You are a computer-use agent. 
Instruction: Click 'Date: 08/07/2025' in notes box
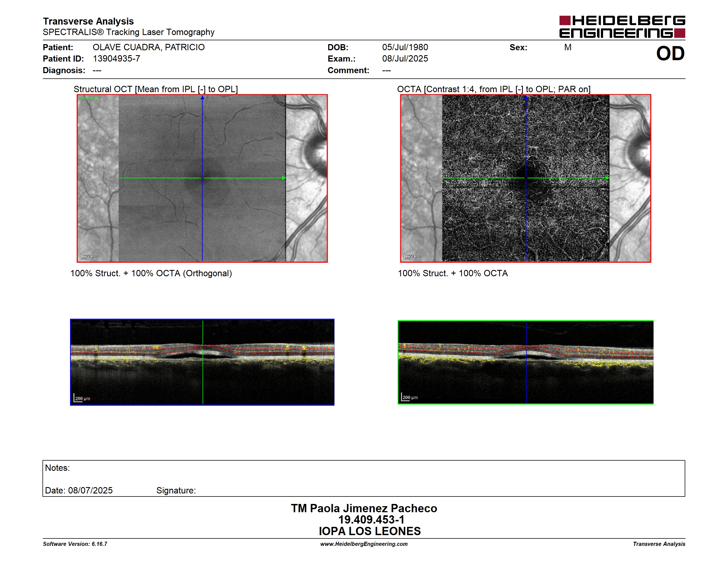[x=79, y=490]
